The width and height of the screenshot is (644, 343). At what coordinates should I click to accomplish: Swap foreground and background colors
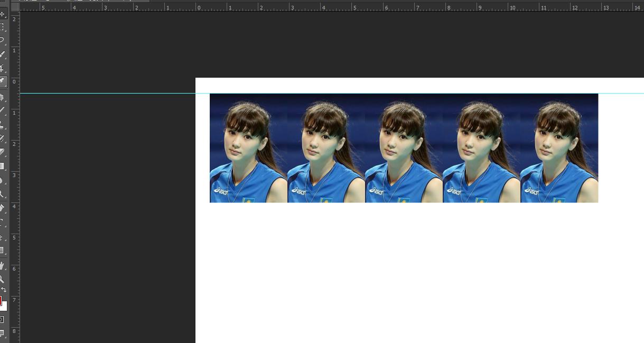(4, 290)
